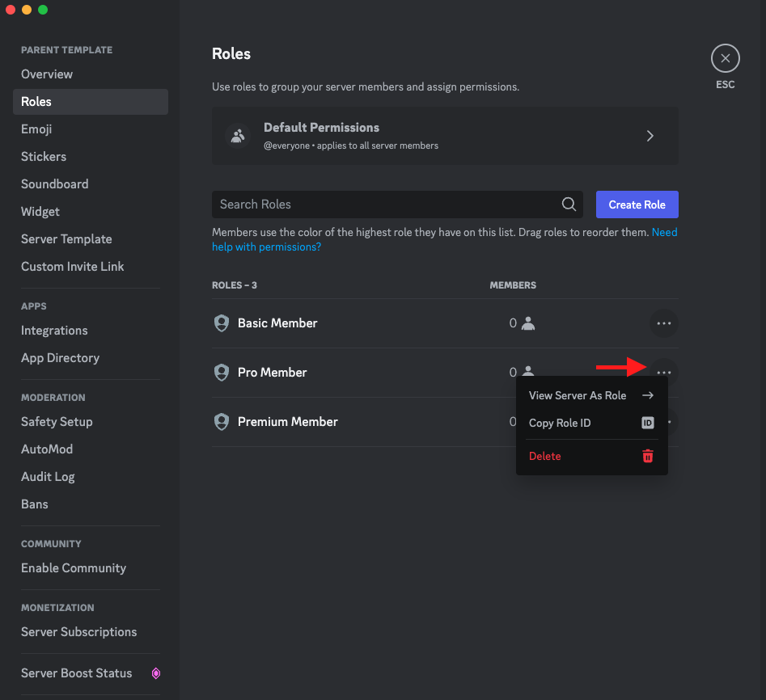The height and width of the screenshot is (700, 766).
Task: Select View Server As Role
Action: [578, 395]
